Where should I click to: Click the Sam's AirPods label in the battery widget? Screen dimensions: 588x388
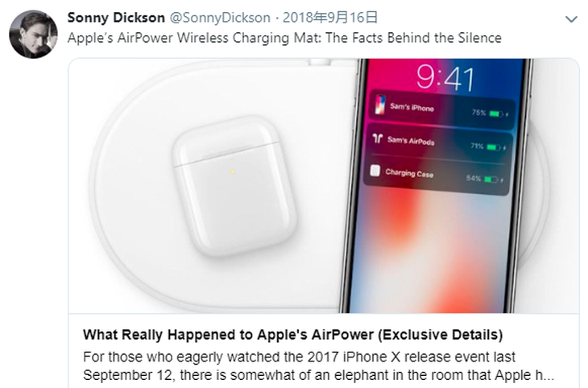pyautogui.click(x=411, y=141)
